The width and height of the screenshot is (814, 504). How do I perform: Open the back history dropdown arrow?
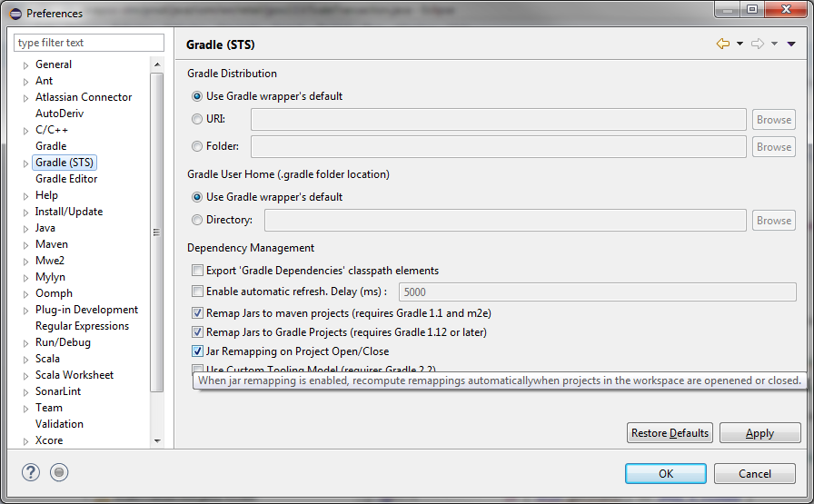tap(740, 44)
